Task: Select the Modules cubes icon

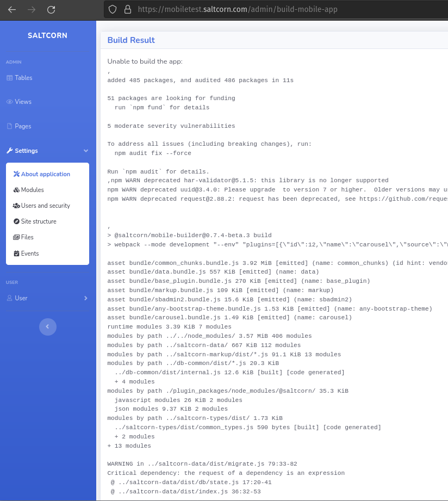Action: tap(15, 190)
